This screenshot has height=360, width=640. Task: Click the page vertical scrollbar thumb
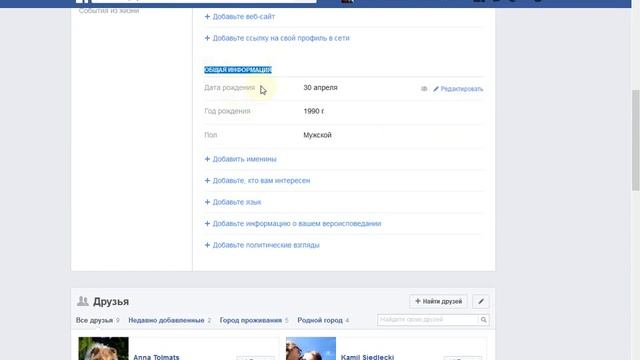coord(636,140)
